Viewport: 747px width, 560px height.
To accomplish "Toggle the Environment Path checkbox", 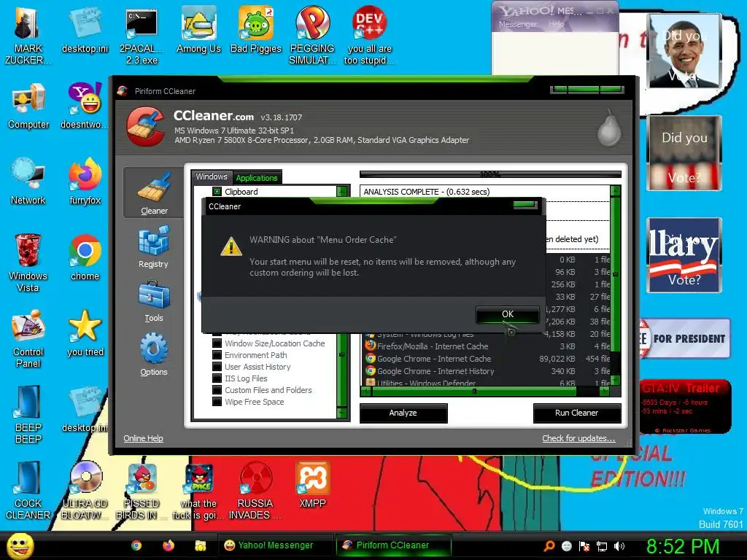I will click(217, 355).
